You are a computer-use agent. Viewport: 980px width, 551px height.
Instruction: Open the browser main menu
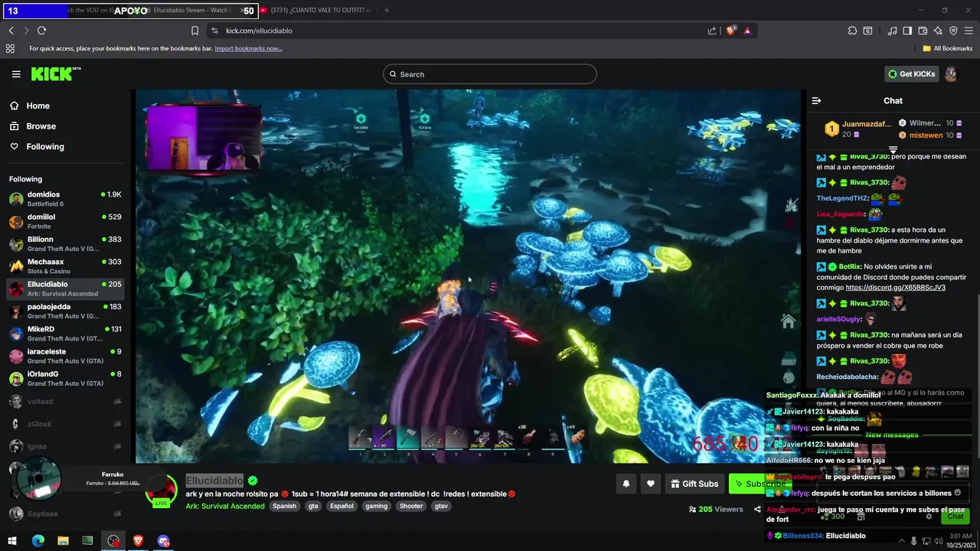tap(969, 31)
